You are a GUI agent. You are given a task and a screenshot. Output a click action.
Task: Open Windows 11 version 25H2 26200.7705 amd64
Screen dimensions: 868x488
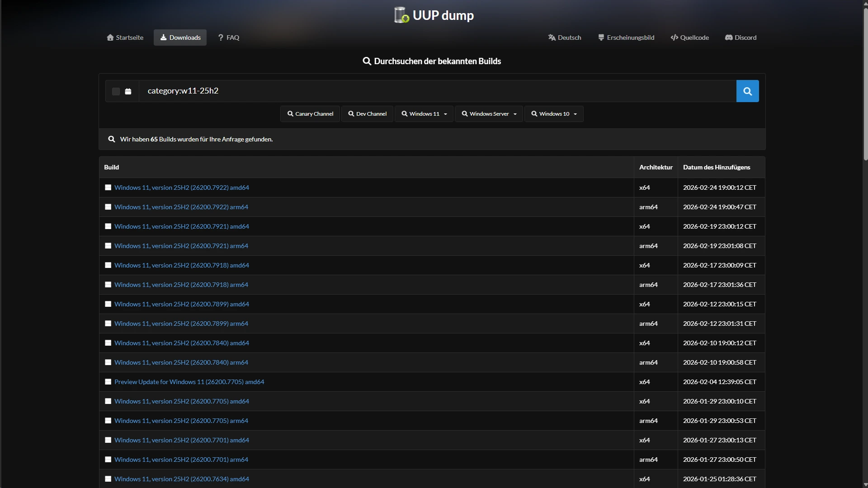click(x=181, y=401)
